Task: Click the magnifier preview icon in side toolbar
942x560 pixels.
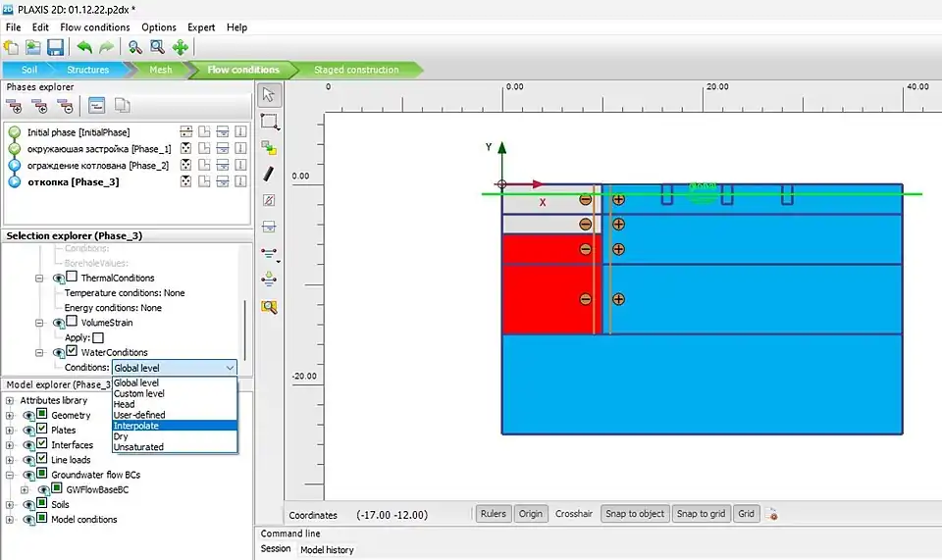Action: [x=269, y=307]
